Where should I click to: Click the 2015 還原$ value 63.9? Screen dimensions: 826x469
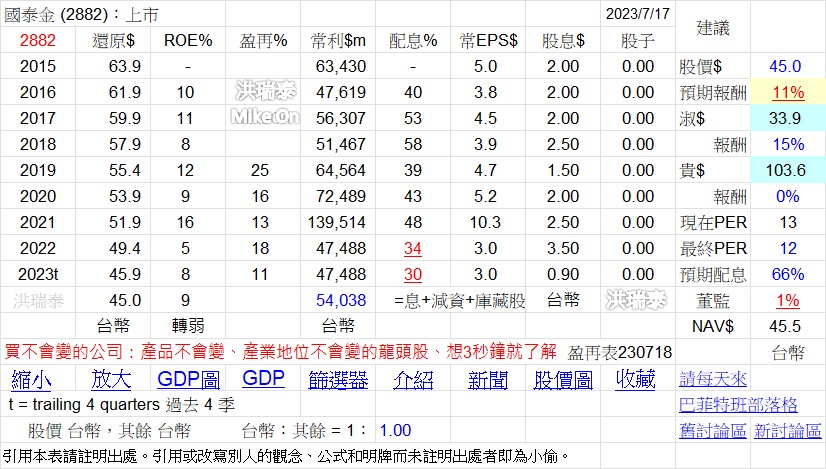125,66
